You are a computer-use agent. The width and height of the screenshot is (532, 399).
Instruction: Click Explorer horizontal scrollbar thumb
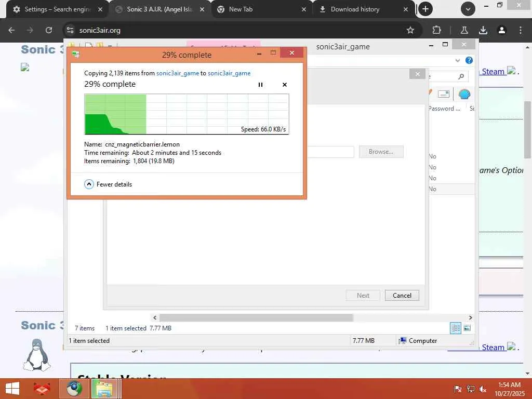(256, 317)
